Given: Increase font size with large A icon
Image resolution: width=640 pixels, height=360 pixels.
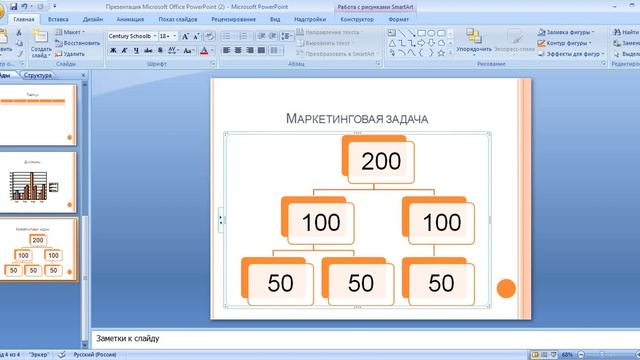Looking at the screenshot, I should click(185, 36).
